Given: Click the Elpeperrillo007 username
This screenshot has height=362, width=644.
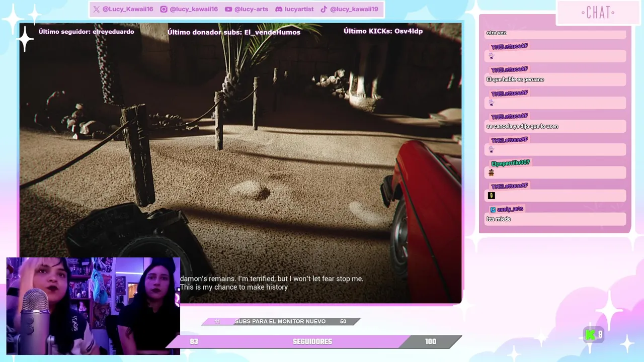Looking at the screenshot, I should (510, 163).
